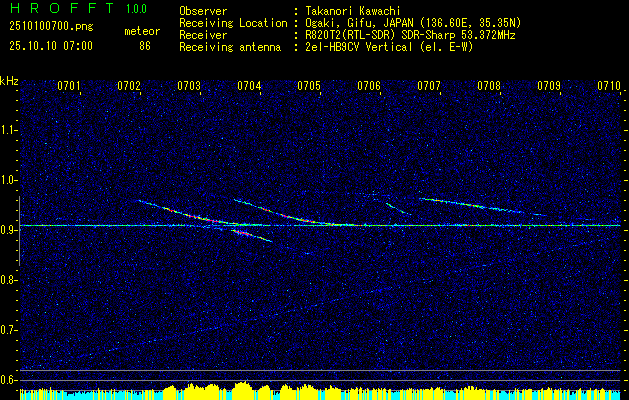629x400 pixels.
Task: Click the 0702 time marker
Action: (129, 85)
